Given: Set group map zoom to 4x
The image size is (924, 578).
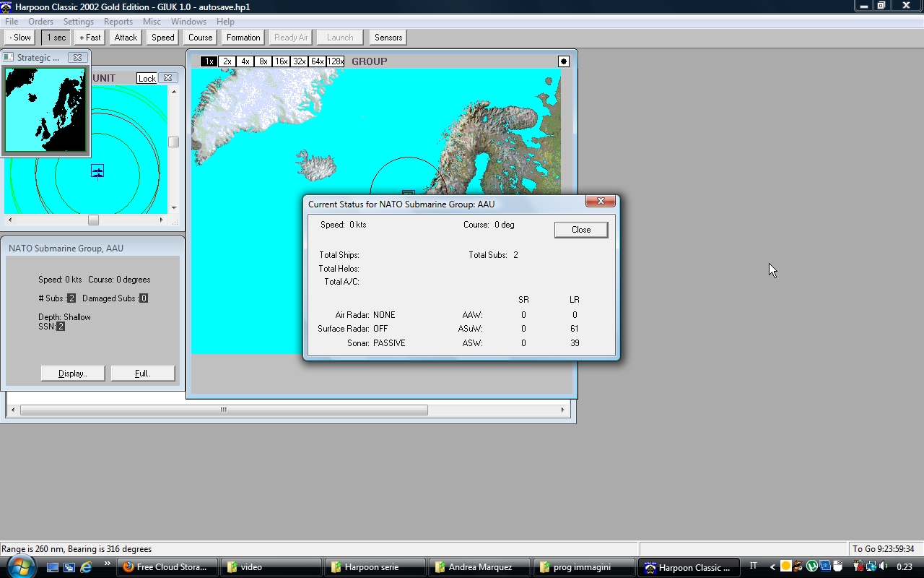Looking at the screenshot, I should [x=245, y=61].
